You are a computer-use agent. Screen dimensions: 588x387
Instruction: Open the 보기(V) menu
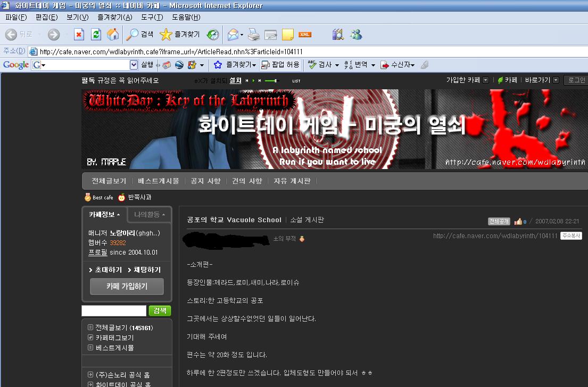click(x=77, y=17)
